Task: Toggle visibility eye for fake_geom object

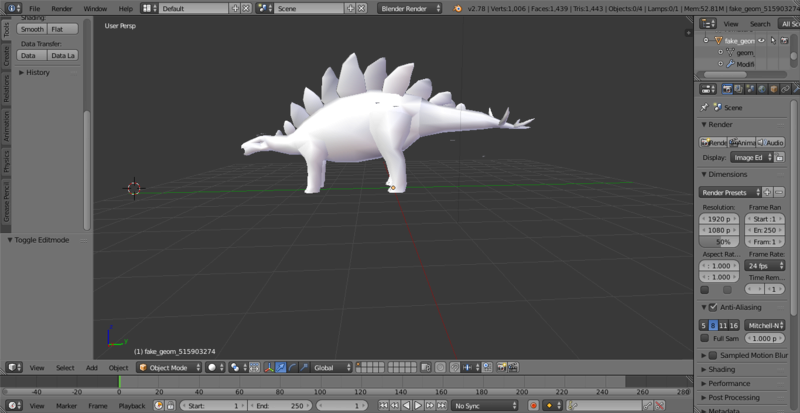Action: click(x=761, y=40)
